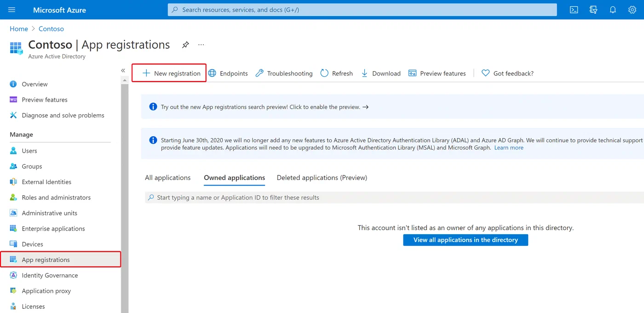
Task: Click the Troubleshooting toolbar label
Action: (290, 73)
